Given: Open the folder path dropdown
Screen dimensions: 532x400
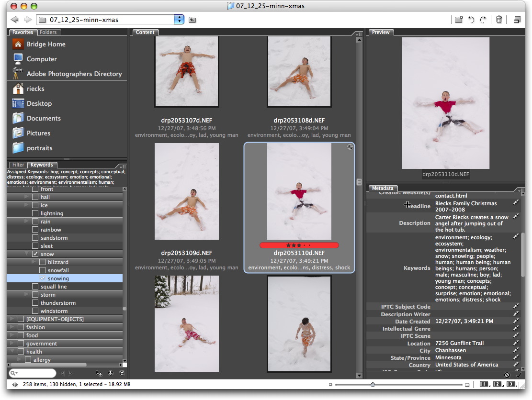Looking at the screenshot, I should click(179, 20).
